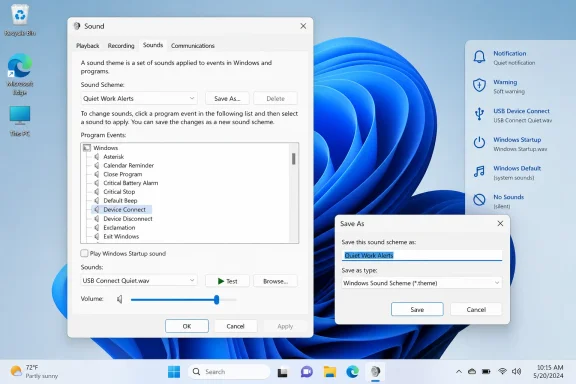Click the Test sound button
576x384 pixels.
[227, 281]
